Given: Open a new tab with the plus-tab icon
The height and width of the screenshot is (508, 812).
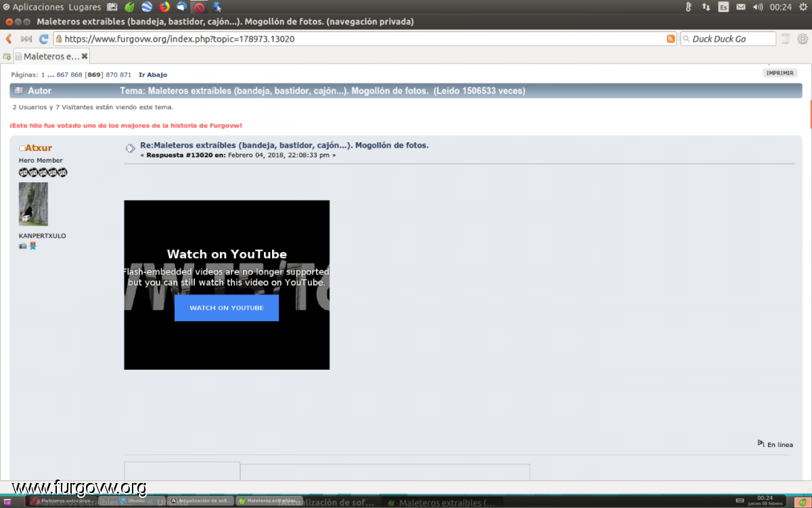Looking at the screenshot, I should pos(7,56).
